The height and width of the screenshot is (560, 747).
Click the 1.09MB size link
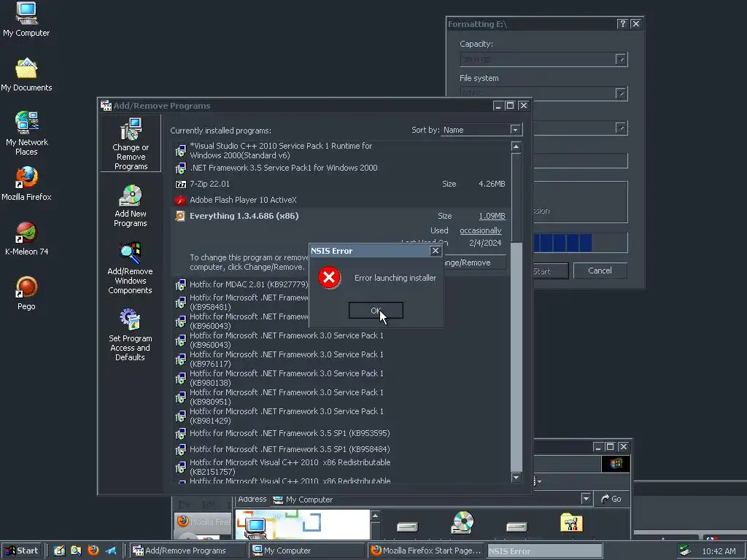492,216
